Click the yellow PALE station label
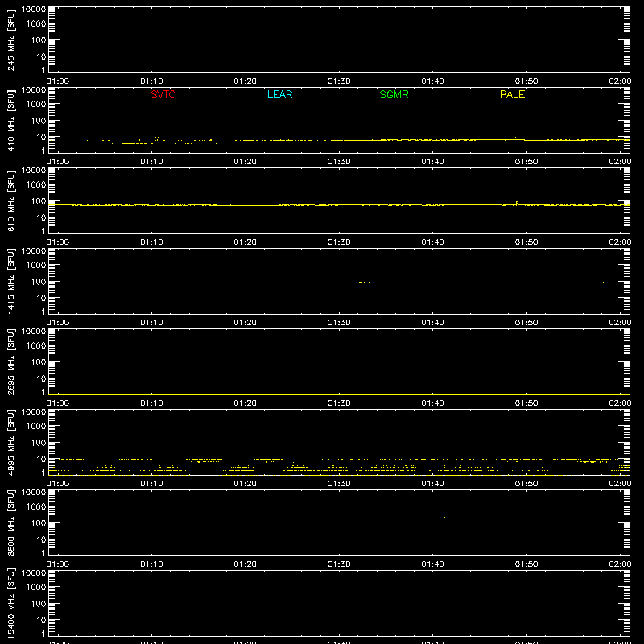 point(512,94)
